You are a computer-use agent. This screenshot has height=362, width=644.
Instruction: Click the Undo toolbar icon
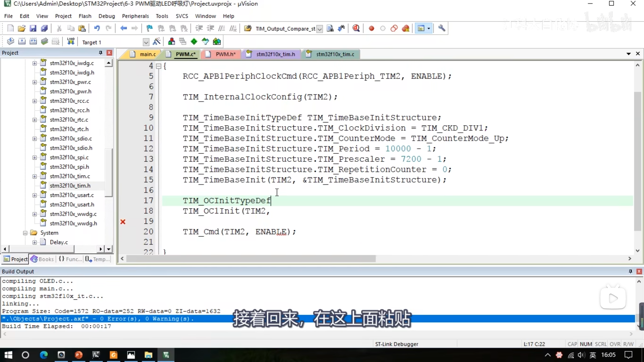(97, 28)
